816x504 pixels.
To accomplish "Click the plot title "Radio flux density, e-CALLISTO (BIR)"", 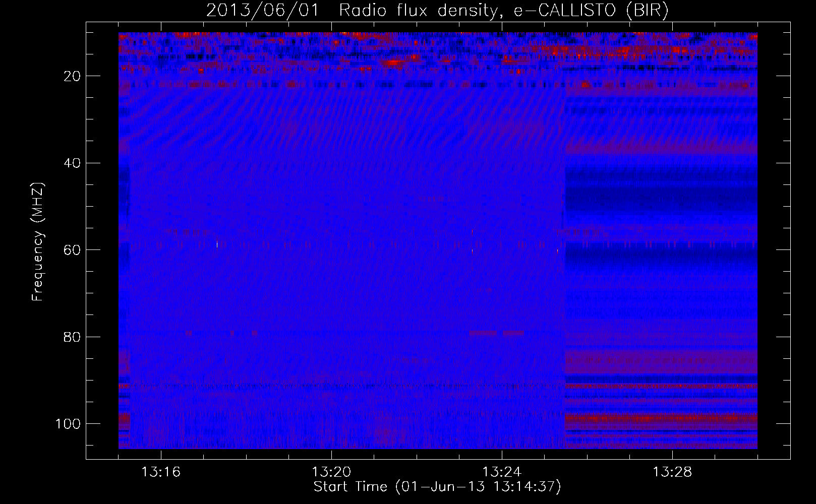I will point(504,11).
